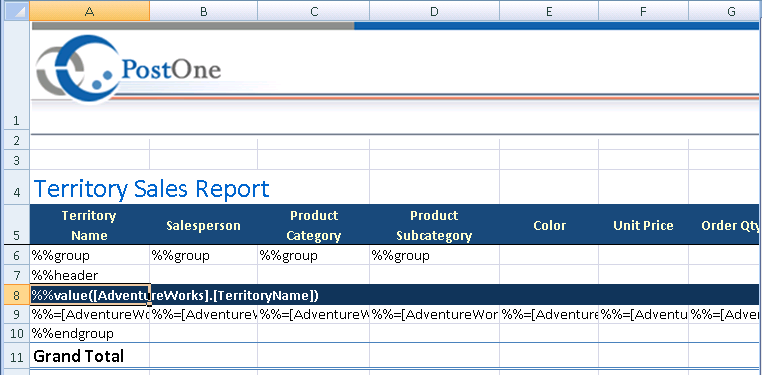Click row 9 formula cell in column G
The height and width of the screenshot is (375, 762).
pos(725,314)
